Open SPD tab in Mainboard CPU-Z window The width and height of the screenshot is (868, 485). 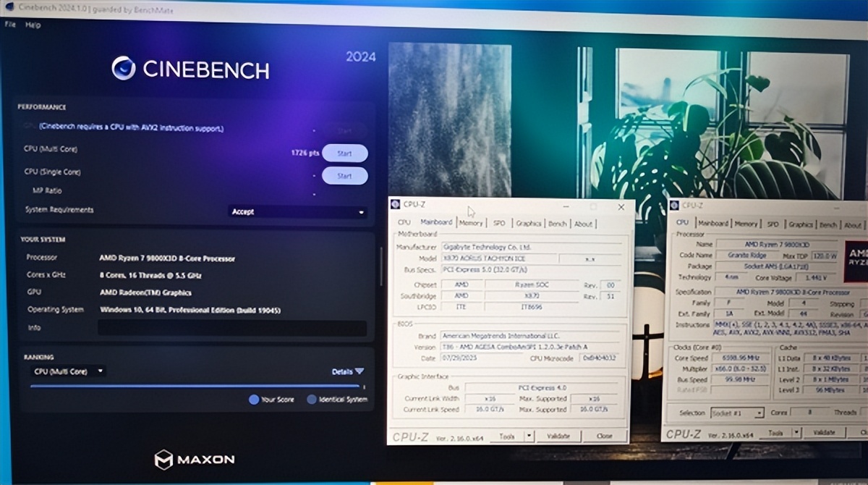pos(499,223)
